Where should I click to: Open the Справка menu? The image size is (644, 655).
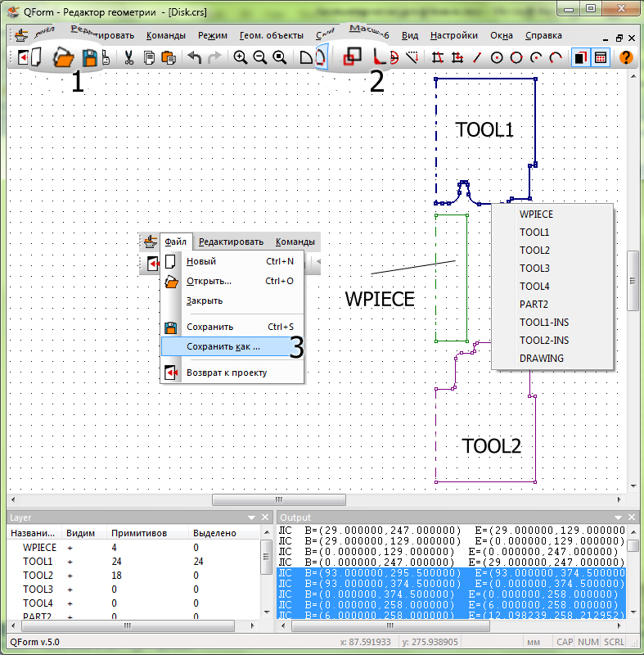click(x=543, y=35)
